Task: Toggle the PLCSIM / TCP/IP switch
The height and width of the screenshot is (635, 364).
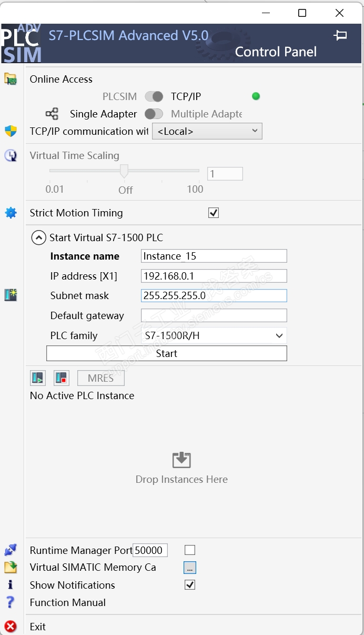Action: [154, 96]
